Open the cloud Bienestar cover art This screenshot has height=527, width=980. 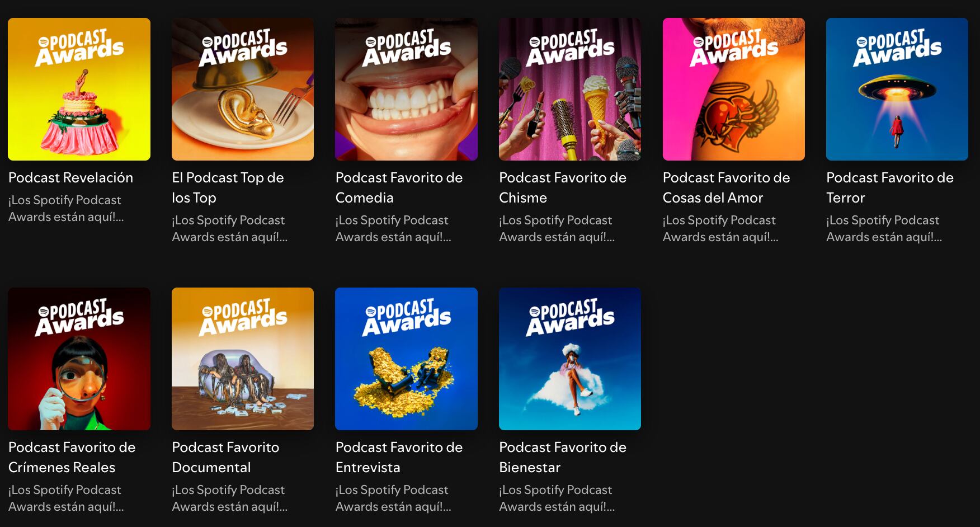(570, 359)
